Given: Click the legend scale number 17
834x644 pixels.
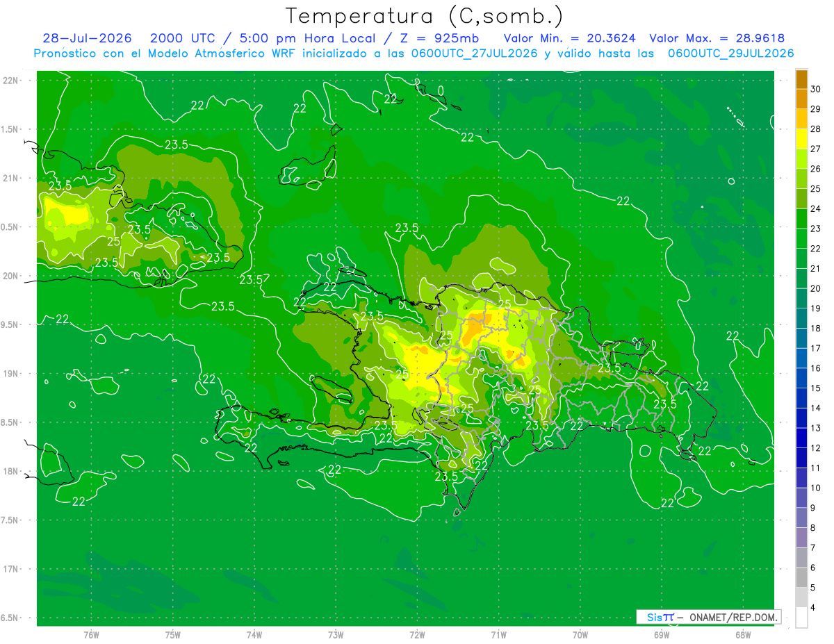Looking at the screenshot, I should pyautogui.click(x=816, y=348).
